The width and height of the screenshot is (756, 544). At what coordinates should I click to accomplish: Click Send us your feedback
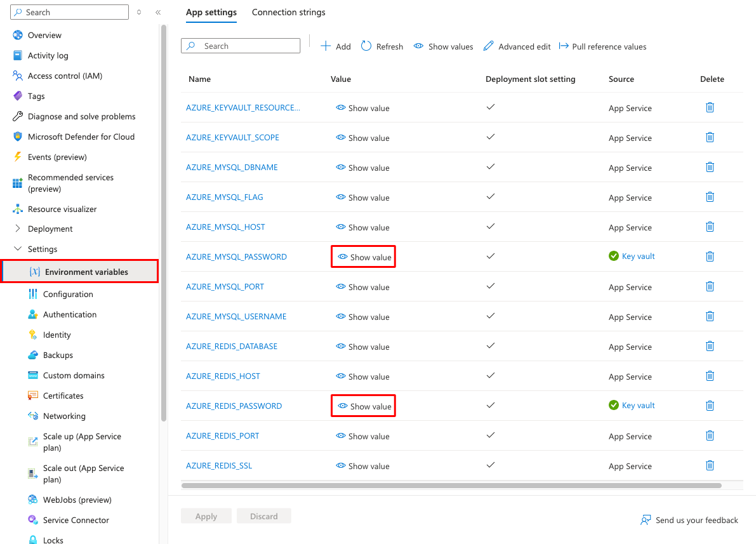[689, 520]
